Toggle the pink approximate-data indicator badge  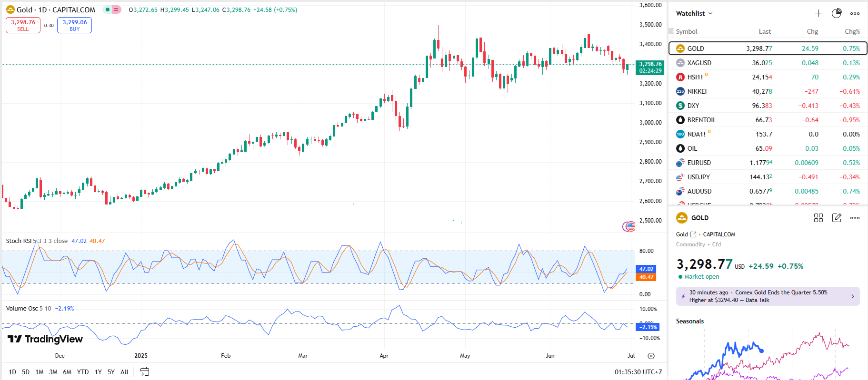click(x=116, y=10)
